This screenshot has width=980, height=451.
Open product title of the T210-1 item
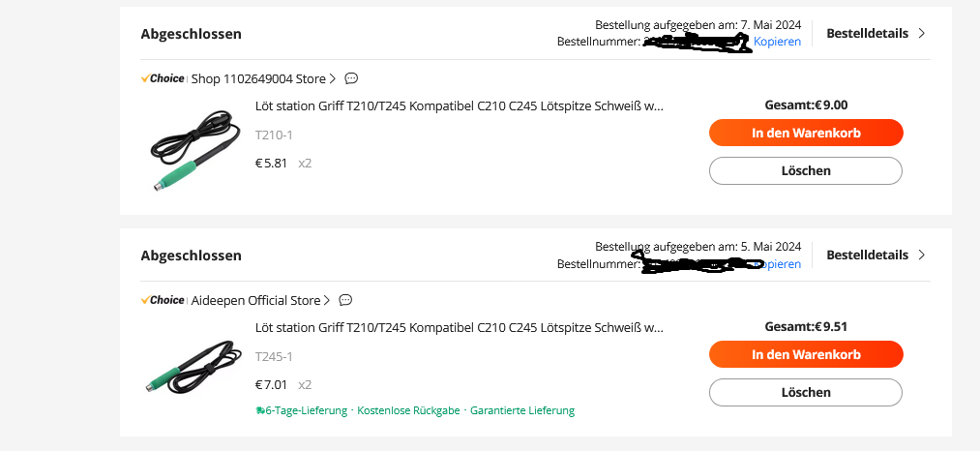[459, 105]
